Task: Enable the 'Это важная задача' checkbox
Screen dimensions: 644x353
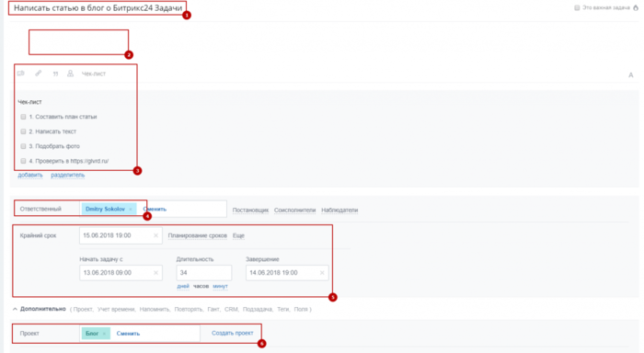Action: click(x=577, y=7)
